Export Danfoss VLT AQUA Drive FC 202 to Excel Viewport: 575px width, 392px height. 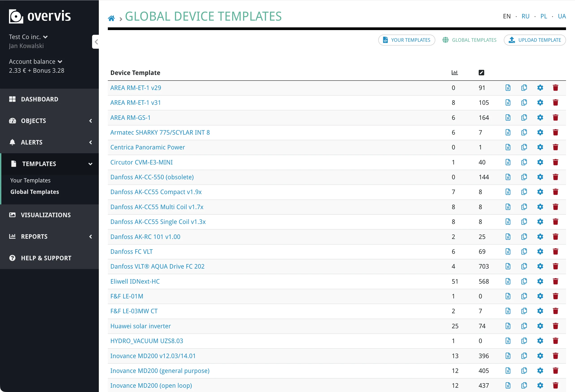point(508,266)
